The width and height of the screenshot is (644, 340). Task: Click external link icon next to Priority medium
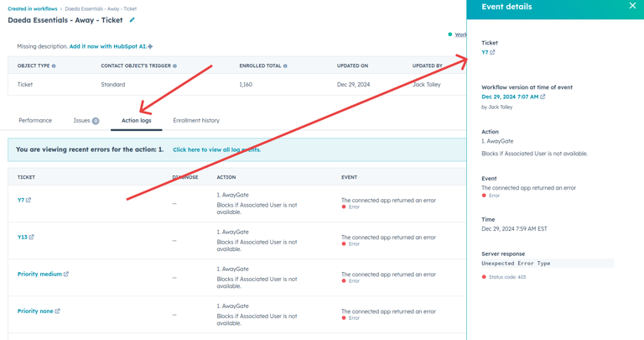66,275
